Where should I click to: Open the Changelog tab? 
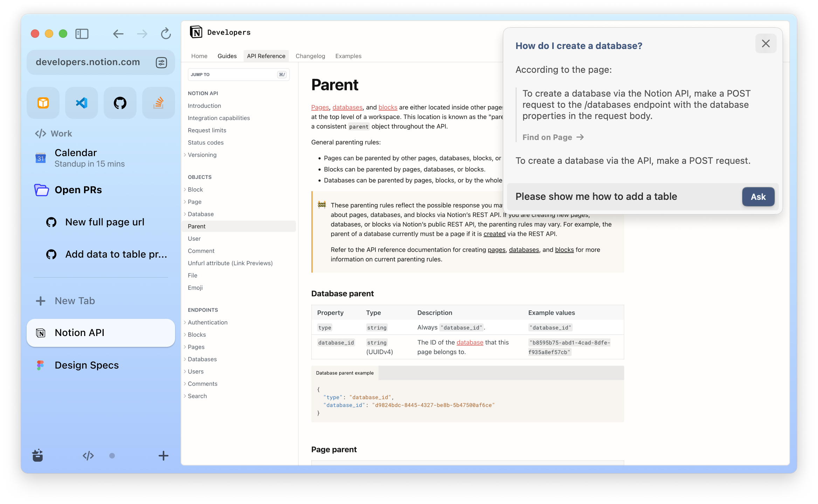click(310, 56)
